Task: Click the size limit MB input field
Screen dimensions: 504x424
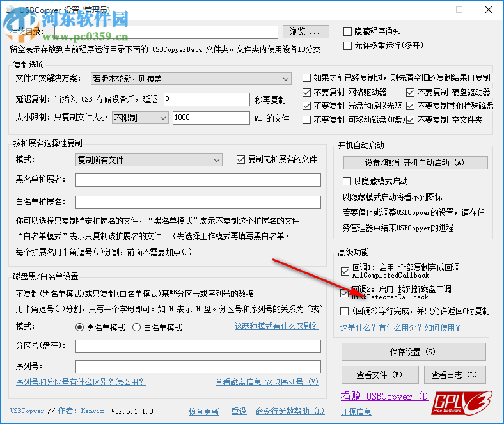Action: (211, 118)
